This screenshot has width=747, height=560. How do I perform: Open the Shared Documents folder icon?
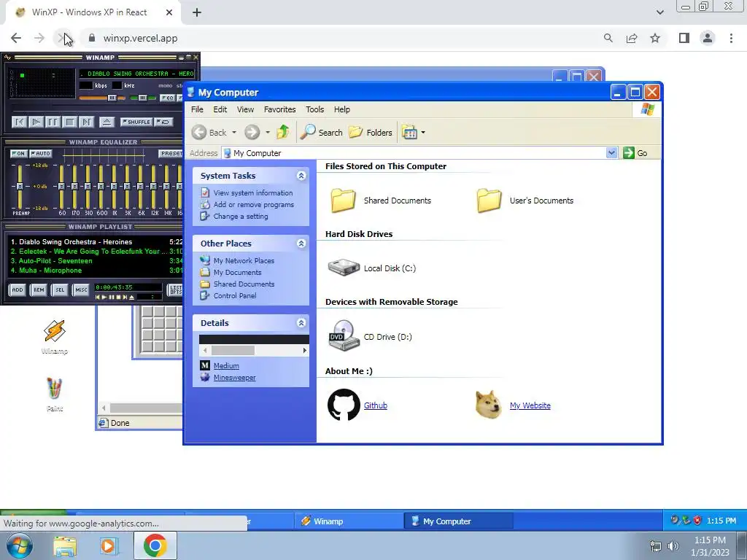pos(343,200)
